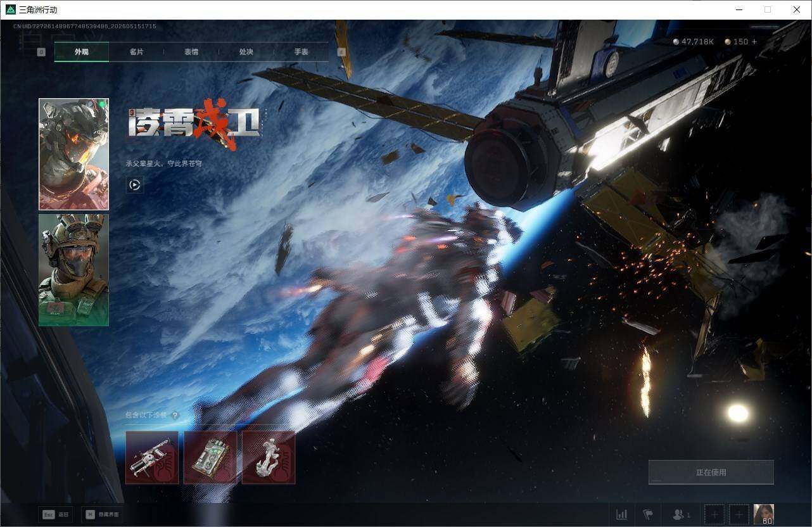Play the 凌霄戍卫 skin preview video

134,185
